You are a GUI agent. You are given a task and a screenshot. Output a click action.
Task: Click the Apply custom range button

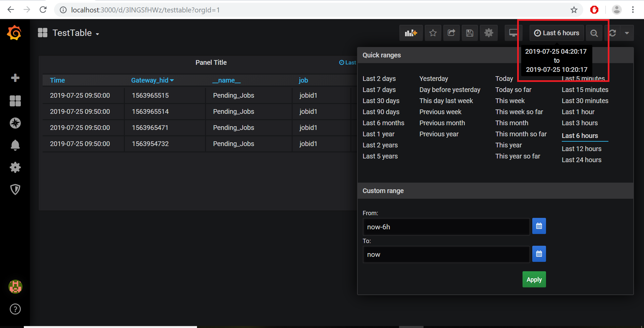[534, 279]
